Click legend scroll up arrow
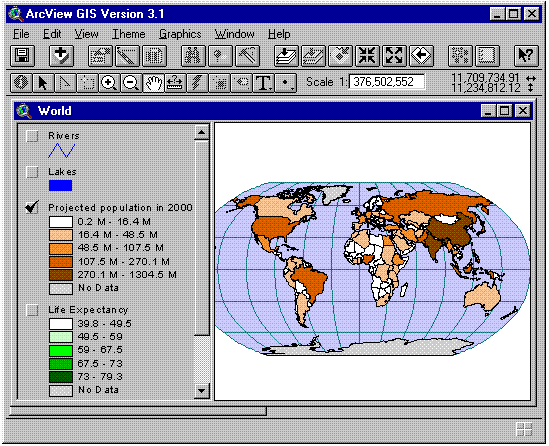The width and height of the screenshot is (549, 446). coord(201,132)
